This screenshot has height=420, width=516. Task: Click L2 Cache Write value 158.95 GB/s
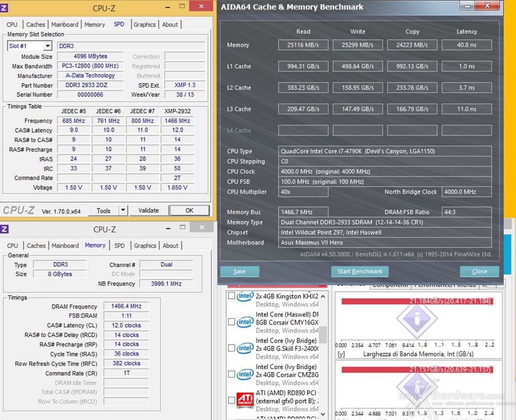[x=358, y=88]
